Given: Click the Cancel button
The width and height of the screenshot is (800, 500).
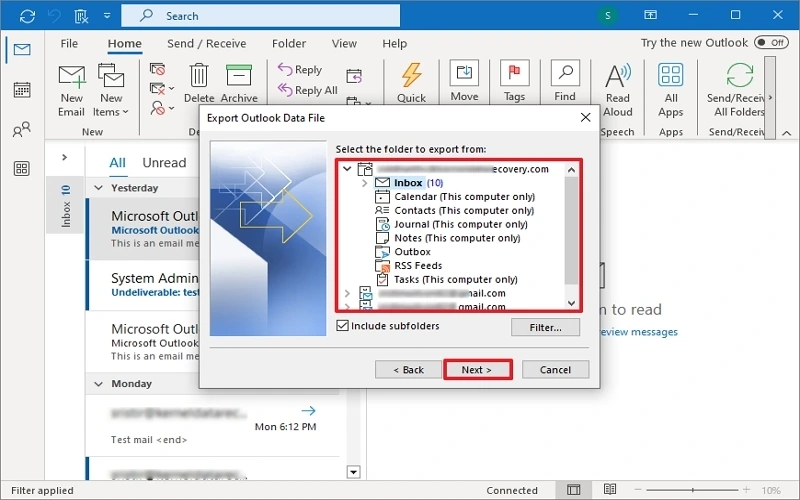Looking at the screenshot, I should point(555,370).
